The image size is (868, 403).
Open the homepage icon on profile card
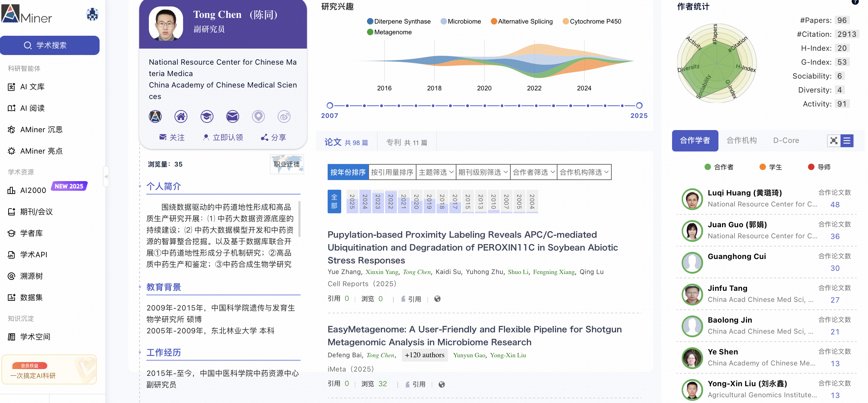[x=181, y=116]
